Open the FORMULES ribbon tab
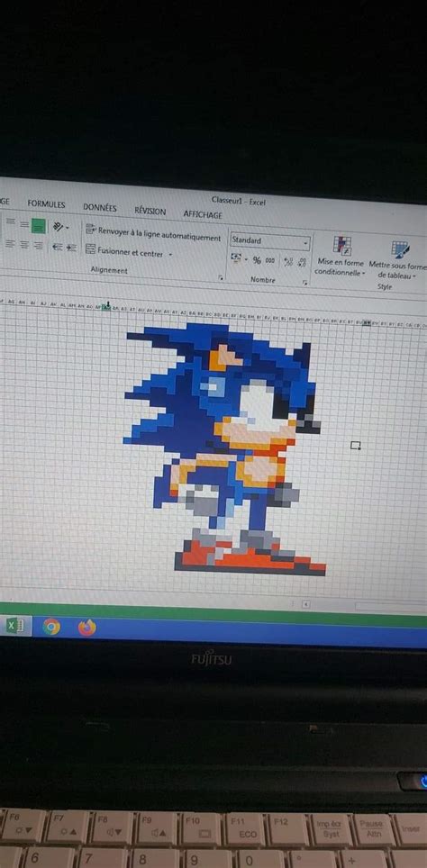Screen dimensions: 427x868 pyautogui.click(x=47, y=203)
